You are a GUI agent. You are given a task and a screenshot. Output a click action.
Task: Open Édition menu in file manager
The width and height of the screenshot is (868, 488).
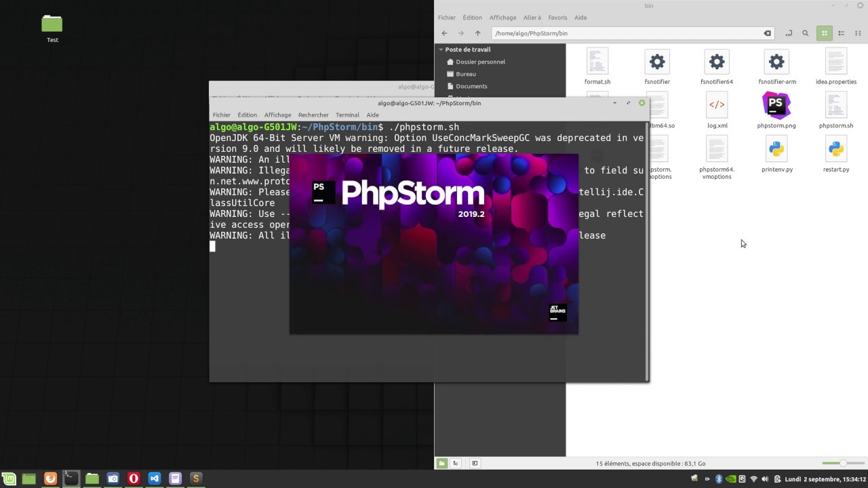pos(473,18)
